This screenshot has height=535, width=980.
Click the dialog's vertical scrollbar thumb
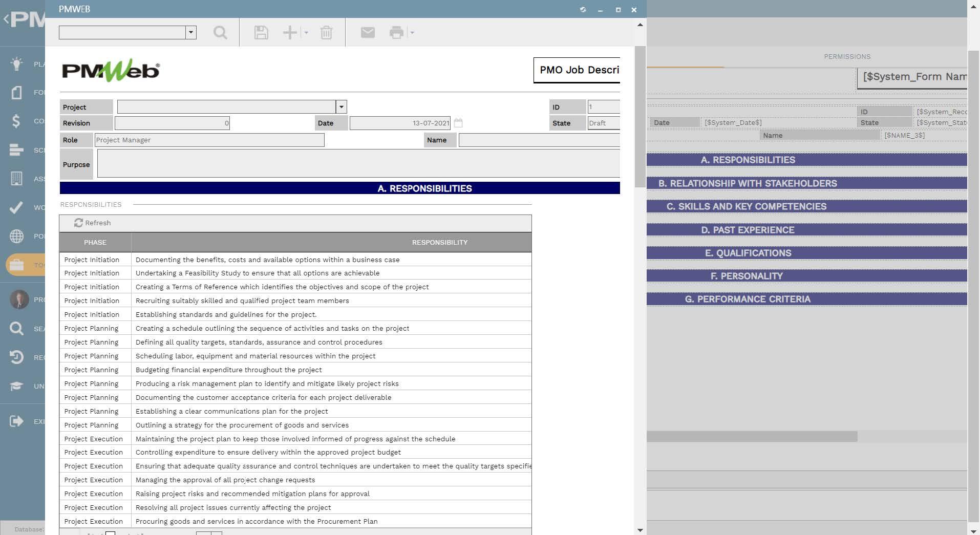click(x=640, y=117)
